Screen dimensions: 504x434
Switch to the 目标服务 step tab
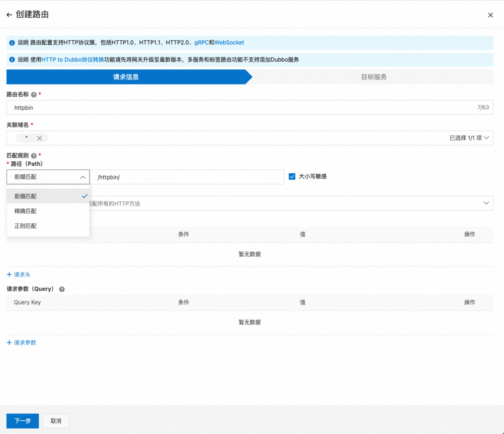coord(374,77)
